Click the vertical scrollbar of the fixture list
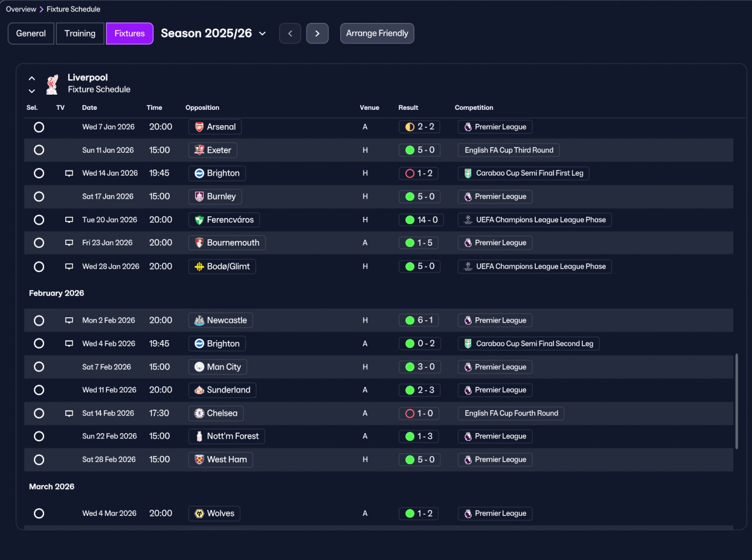The image size is (752, 560). (x=736, y=402)
